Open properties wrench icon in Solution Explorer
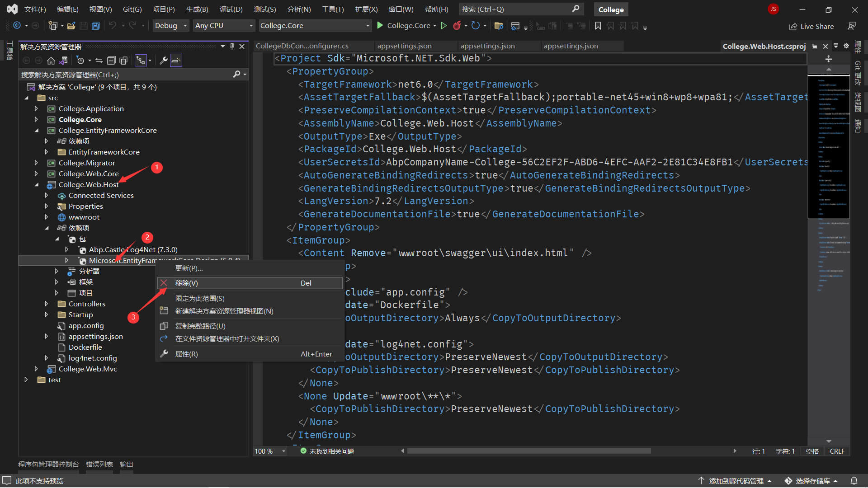 [164, 61]
